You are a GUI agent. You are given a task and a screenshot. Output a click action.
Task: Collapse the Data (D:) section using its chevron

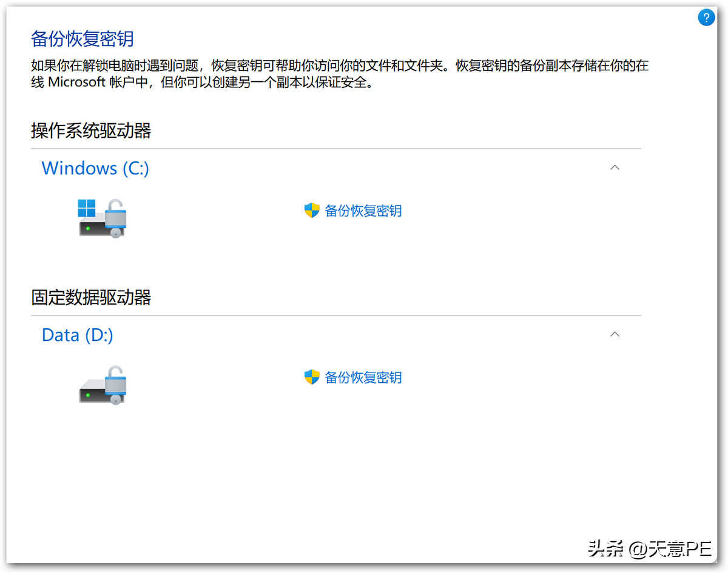pos(615,334)
